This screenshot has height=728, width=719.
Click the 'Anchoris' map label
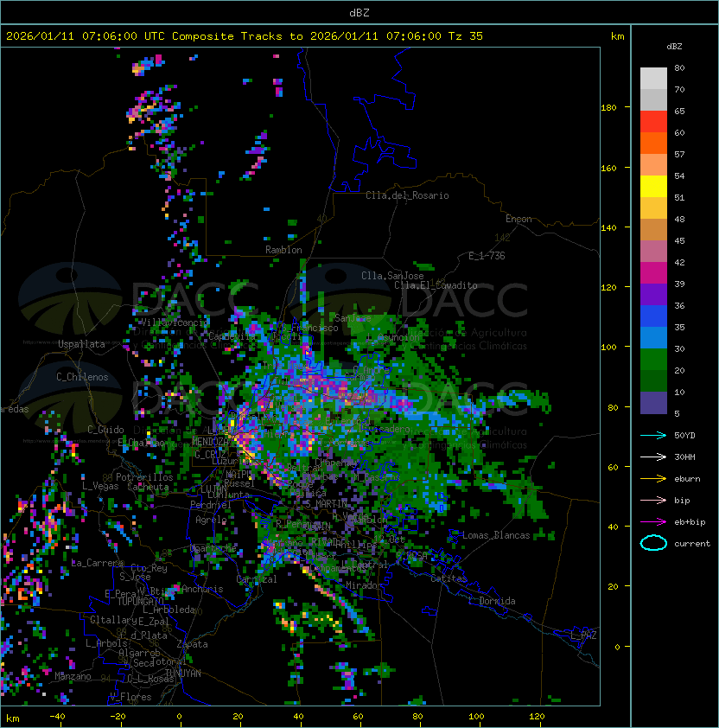pyautogui.click(x=202, y=589)
